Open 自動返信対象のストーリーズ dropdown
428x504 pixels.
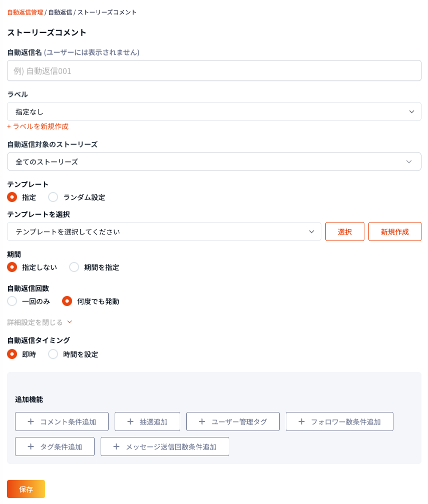(214, 161)
